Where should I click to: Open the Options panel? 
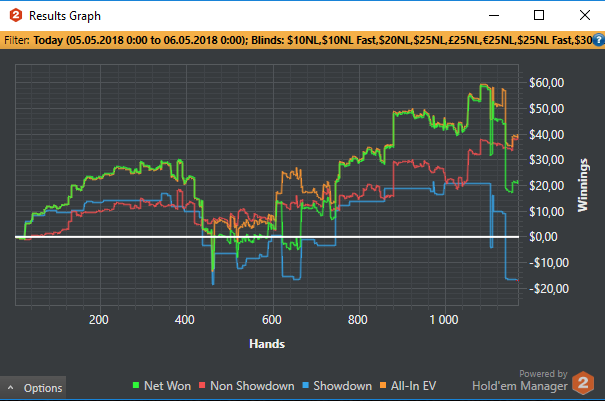33,387
